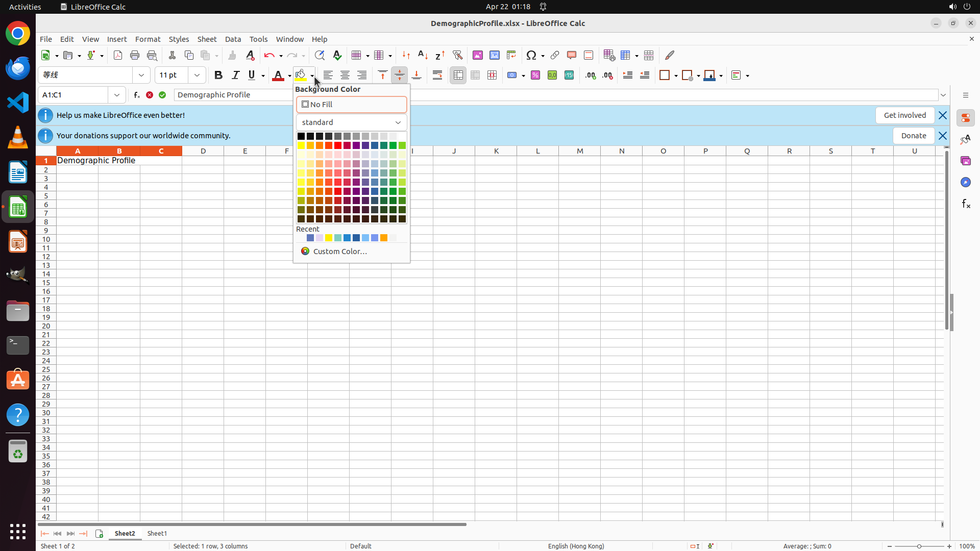Pick the yellow swatch in Recent colors

tap(329, 238)
